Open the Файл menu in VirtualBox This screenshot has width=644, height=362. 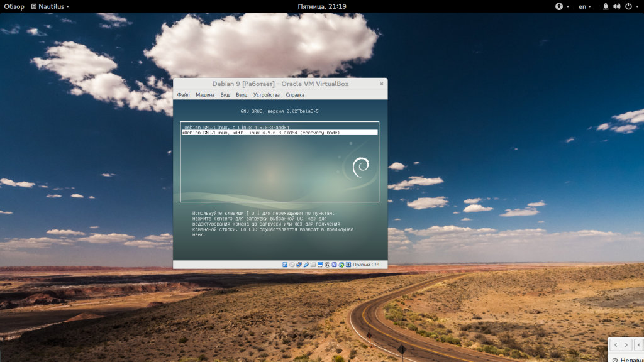[183, 95]
